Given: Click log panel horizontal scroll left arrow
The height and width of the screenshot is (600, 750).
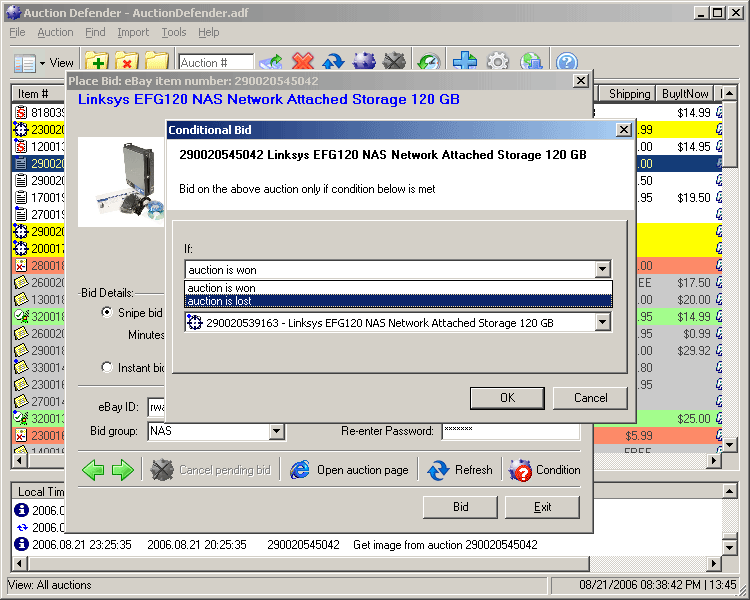Looking at the screenshot, I should [19, 563].
